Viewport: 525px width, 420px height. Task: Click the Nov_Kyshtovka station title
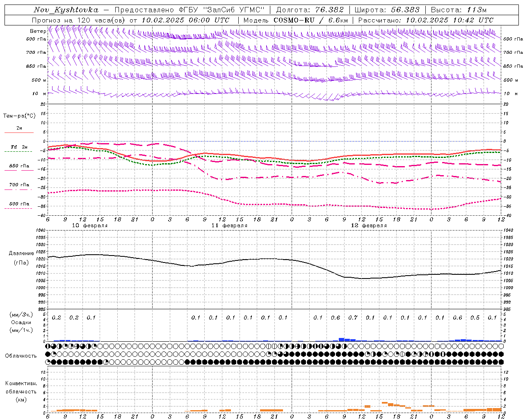pyautogui.click(x=66, y=10)
